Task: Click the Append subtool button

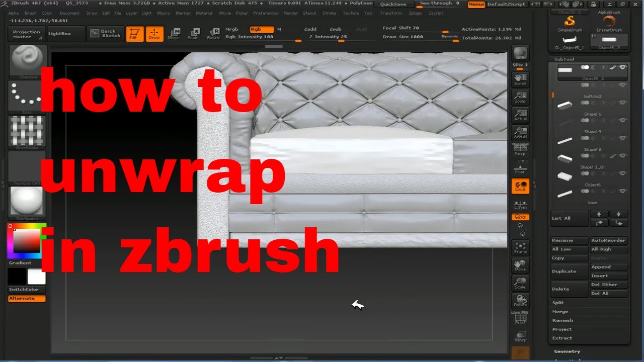Action: coord(609,267)
